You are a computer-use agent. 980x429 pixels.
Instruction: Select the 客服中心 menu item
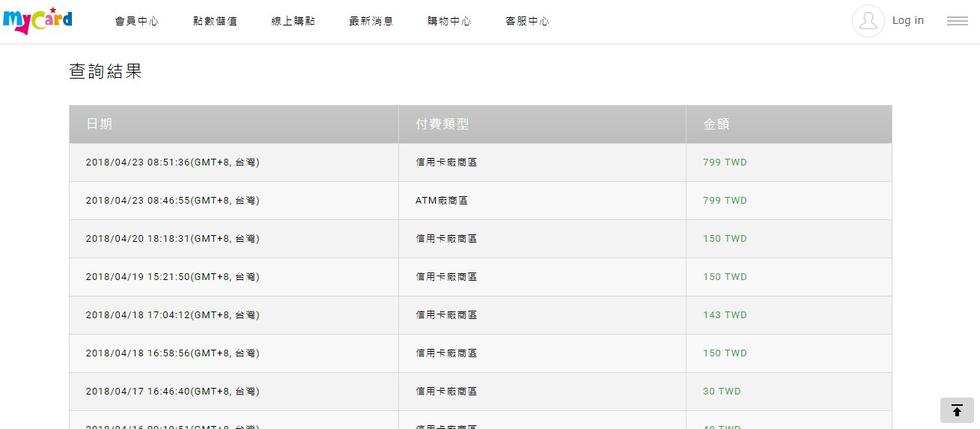click(527, 22)
